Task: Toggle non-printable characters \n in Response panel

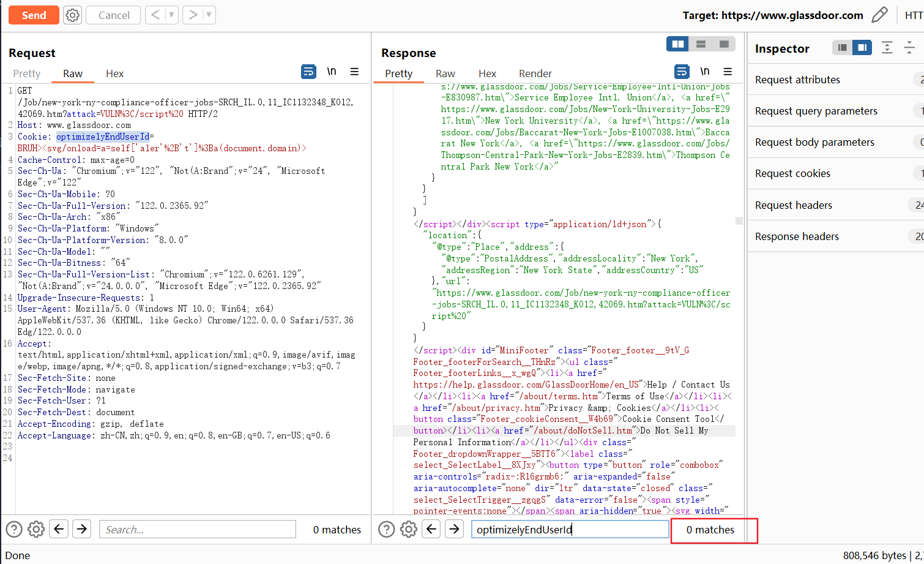Action: pyautogui.click(x=705, y=72)
